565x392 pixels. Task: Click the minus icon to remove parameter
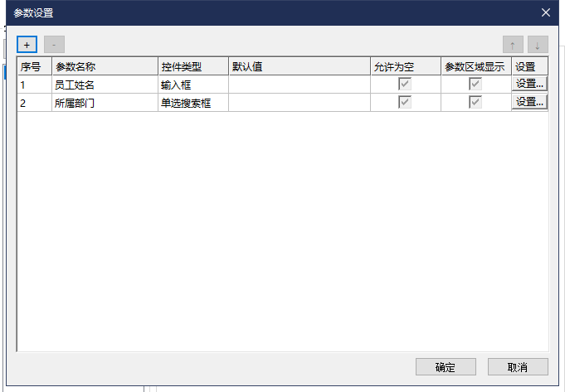coord(54,45)
